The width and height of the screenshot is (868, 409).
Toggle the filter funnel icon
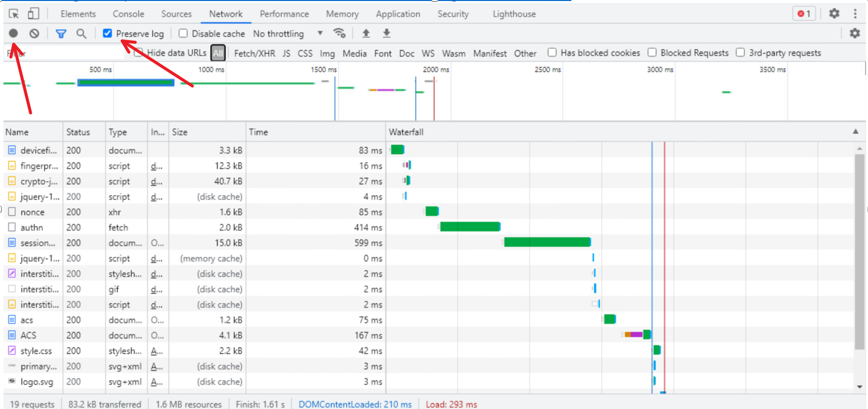click(61, 33)
